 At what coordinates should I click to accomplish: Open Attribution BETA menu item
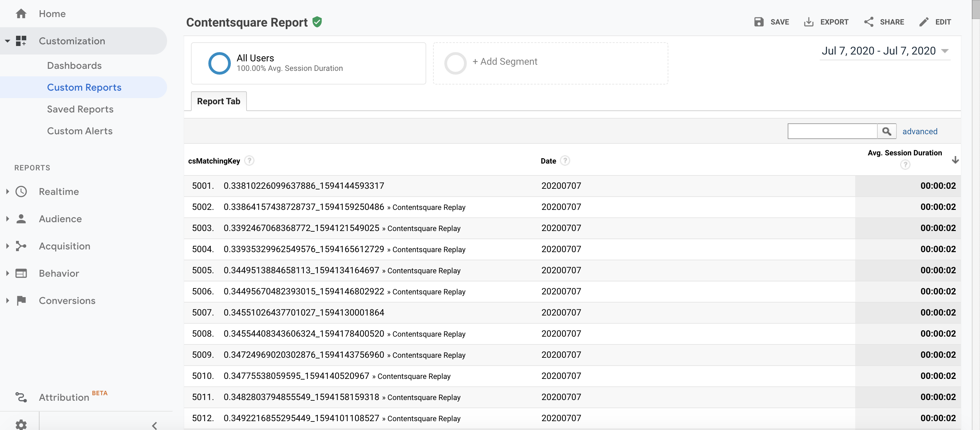[73, 397]
